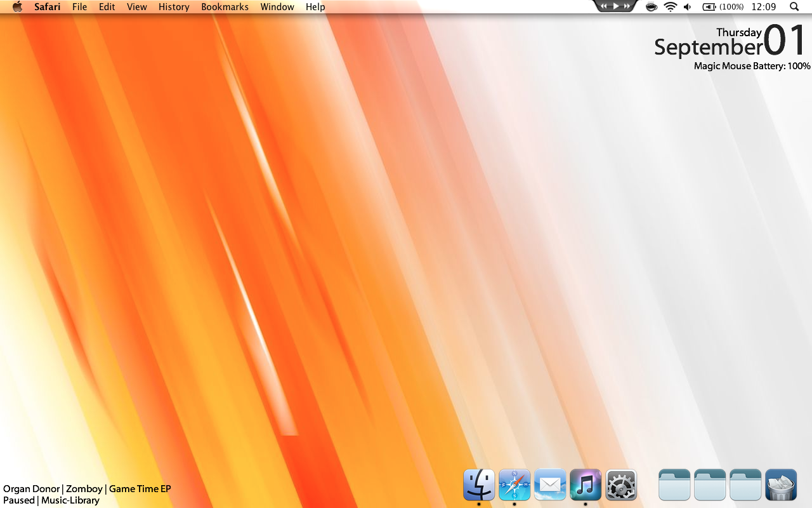812x508 pixels.
Task: Click the 12:09 menu bar clock
Action: (763, 7)
